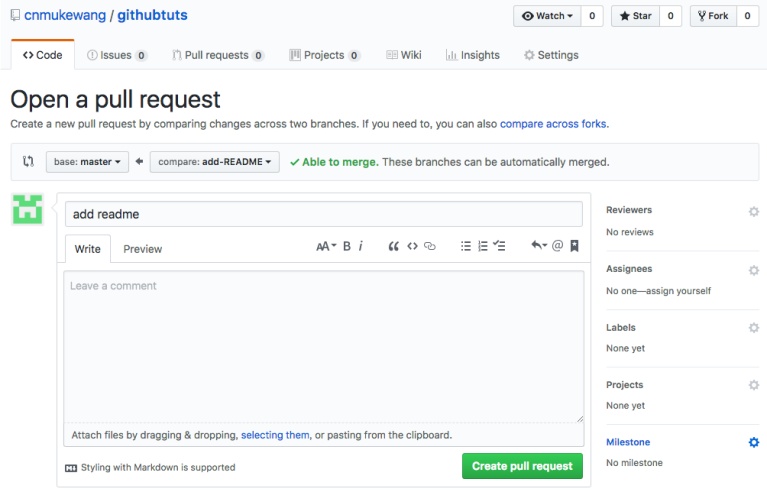Viewport: 767px width, 492px height.
Task: Expand the compare: add-README dropdown
Action: pyautogui.click(x=214, y=161)
